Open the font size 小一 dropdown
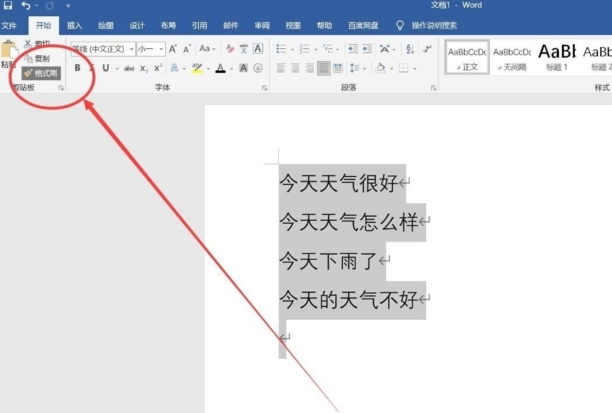Viewport: 612px width, 413px height. tap(161, 49)
